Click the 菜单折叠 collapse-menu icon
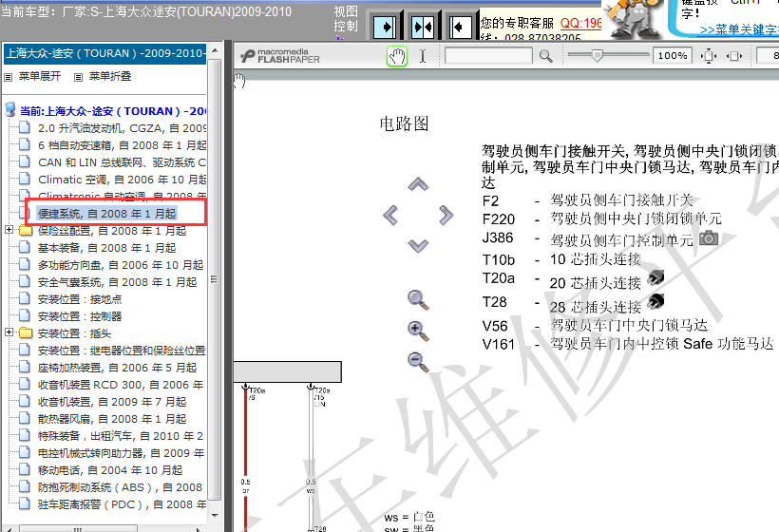This screenshot has width=779, height=532. [78, 77]
